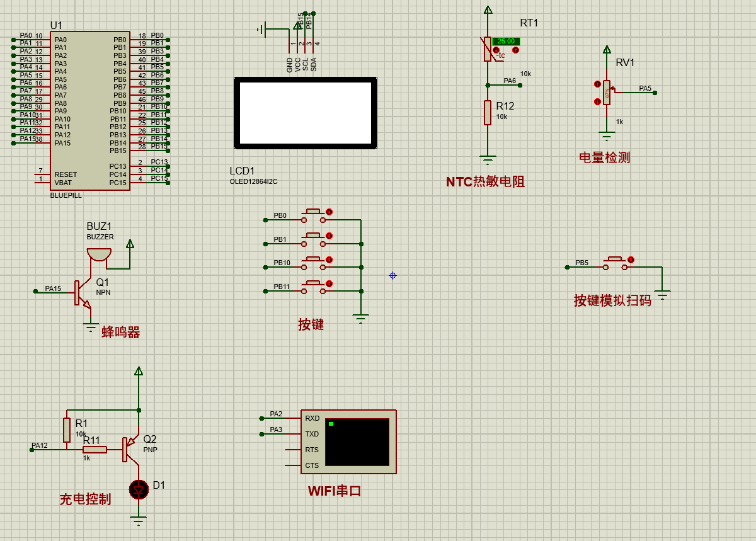Toggle the latch dot on the PB0 push button

(329, 212)
